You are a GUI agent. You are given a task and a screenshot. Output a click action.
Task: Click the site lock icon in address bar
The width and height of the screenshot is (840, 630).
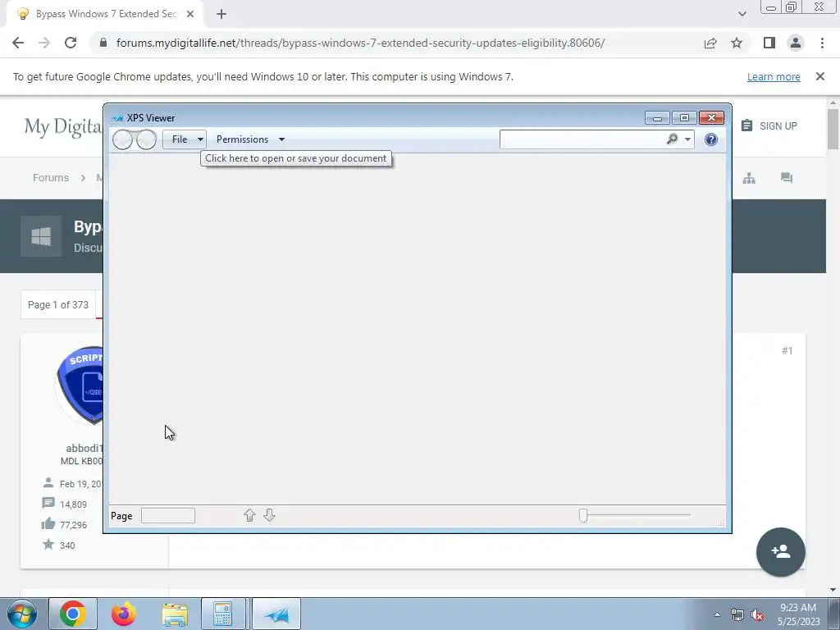pyautogui.click(x=103, y=43)
